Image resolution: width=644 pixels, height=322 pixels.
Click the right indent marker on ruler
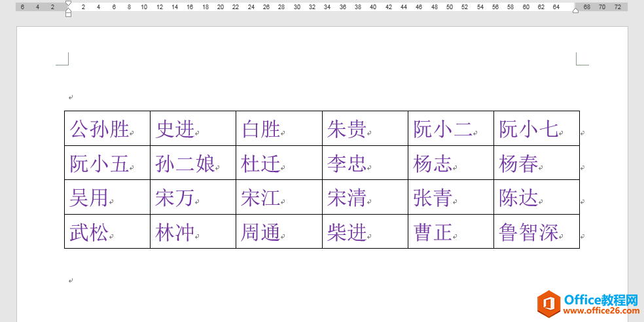click(575, 10)
